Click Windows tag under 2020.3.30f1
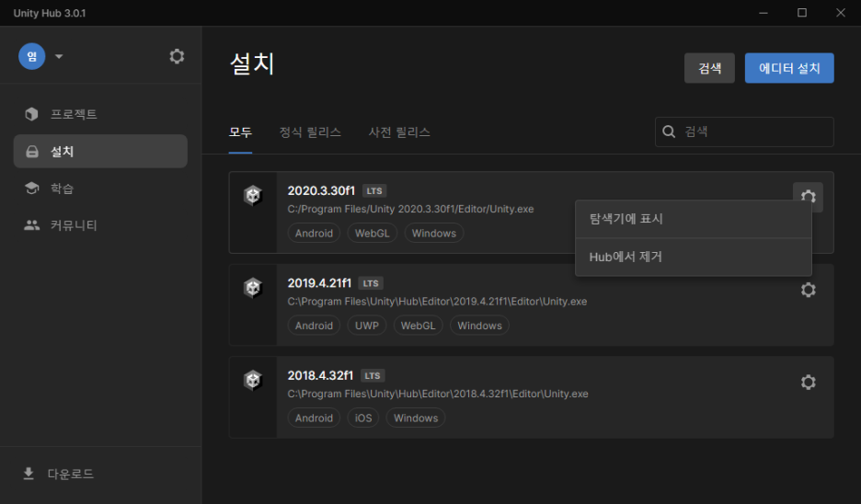Image resolution: width=861 pixels, height=504 pixels. 434,234
